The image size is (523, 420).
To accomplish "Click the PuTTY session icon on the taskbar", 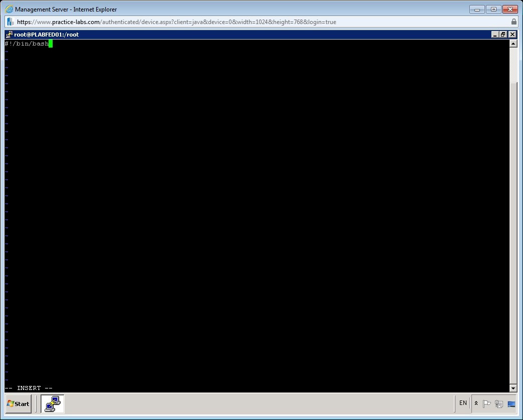I will tap(53, 404).
